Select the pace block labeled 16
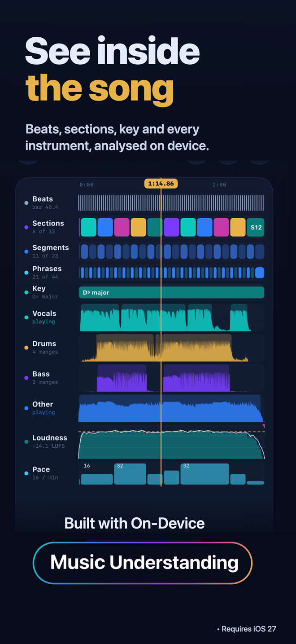The image size is (296, 644). [96, 479]
